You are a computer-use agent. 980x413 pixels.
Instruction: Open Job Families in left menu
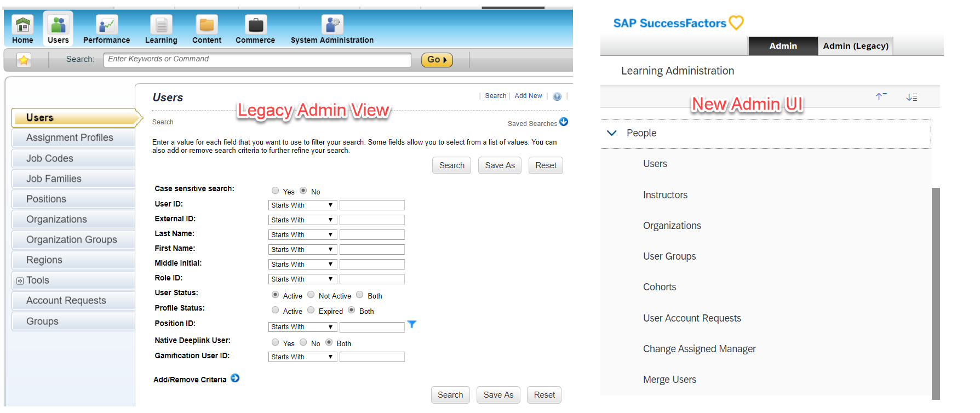tap(73, 179)
